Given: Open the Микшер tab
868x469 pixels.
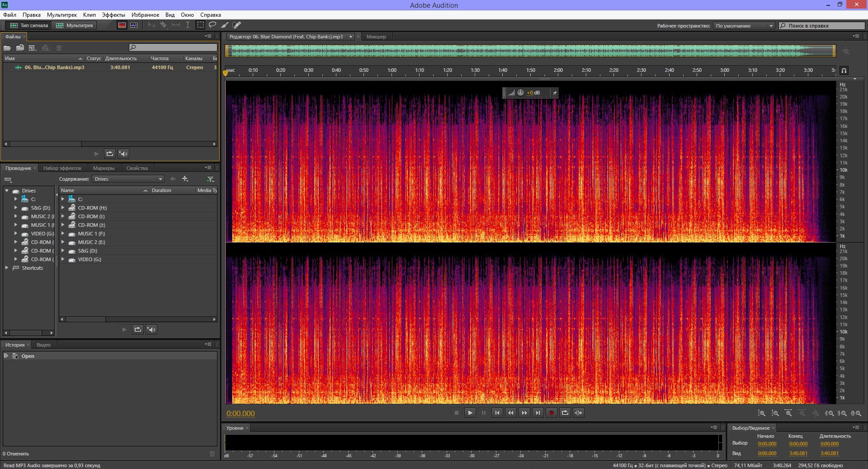Looking at the screenshot, I should [376, 37].
